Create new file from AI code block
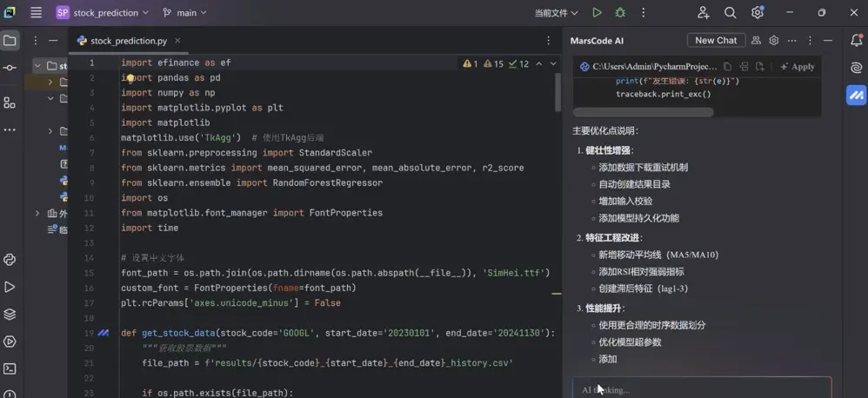The height and width of the screenshot is (398, 868). click(760, 66)
